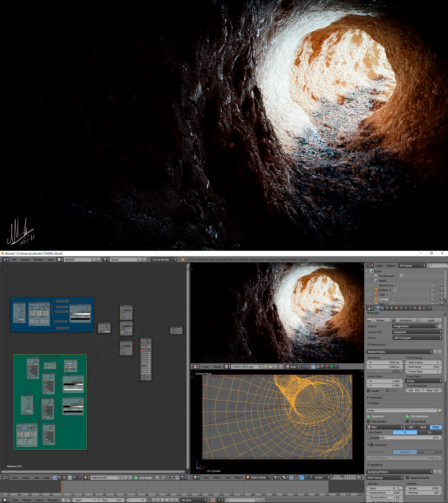Open the Node menu in node editor

click(47, 478)
